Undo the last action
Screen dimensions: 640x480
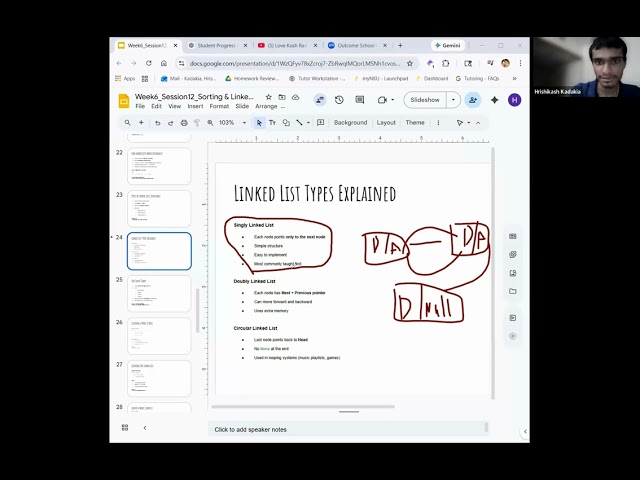(158, 123)
